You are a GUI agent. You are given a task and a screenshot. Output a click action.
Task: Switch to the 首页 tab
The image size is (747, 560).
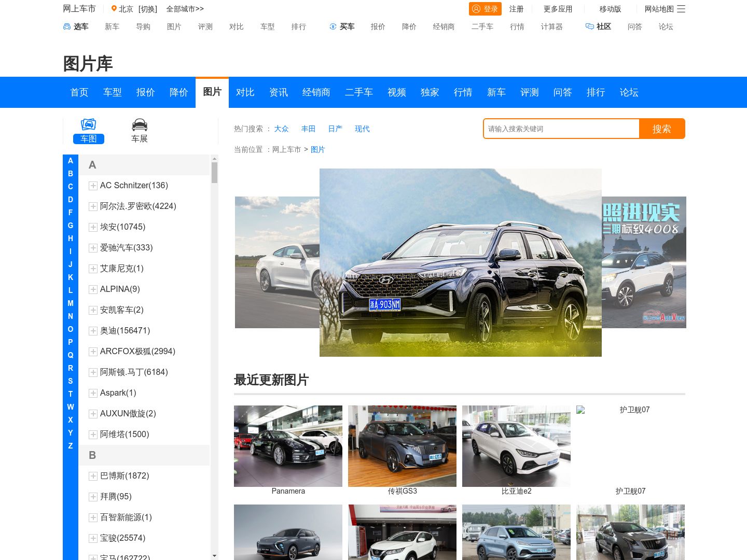coord(79,92)
